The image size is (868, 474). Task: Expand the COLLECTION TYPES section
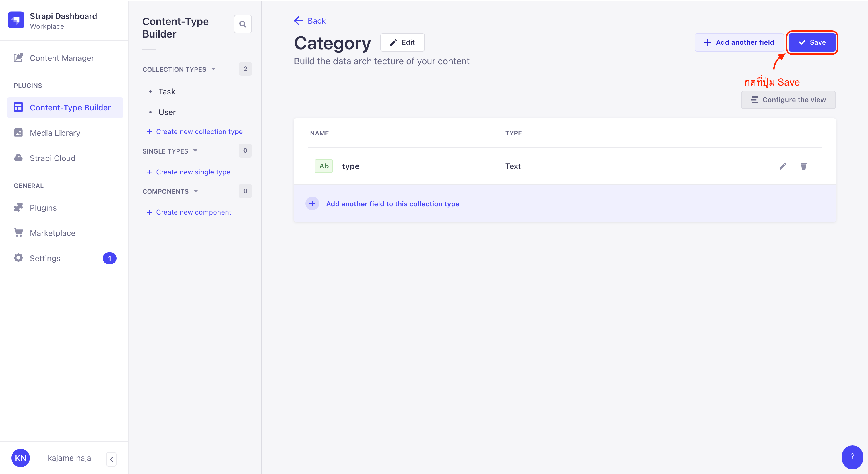(179, 69)
